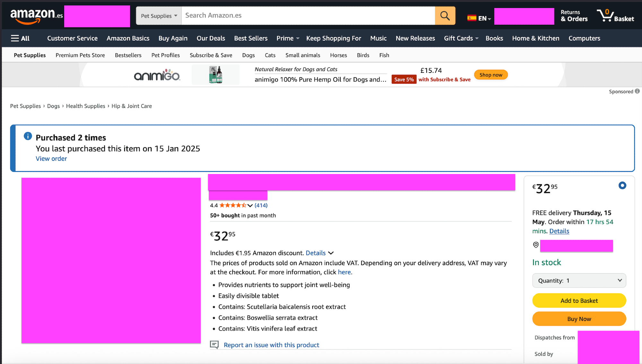The width and height of the screenshot is (642, 364).
Task: Open the All hamburger menu
Action: coord(20,38)
